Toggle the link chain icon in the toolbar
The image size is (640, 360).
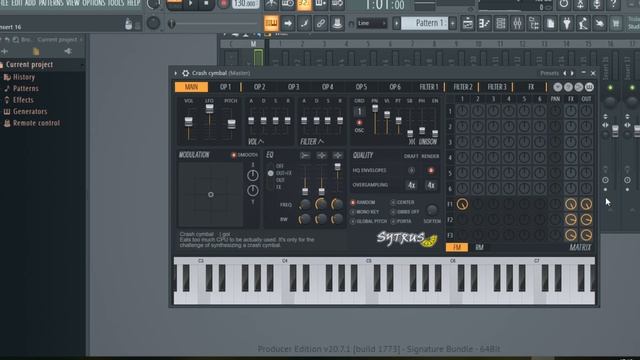tap(320, 23)
